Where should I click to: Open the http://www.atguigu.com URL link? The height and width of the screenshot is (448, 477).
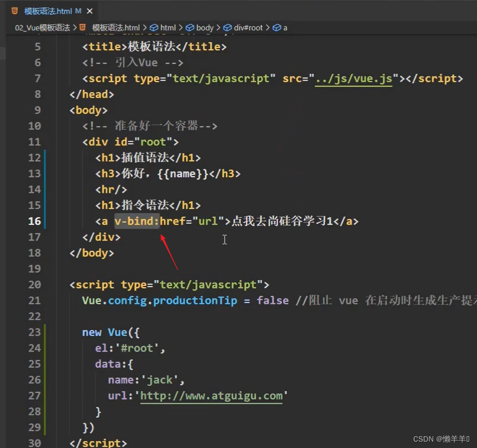tap(211, 396)
